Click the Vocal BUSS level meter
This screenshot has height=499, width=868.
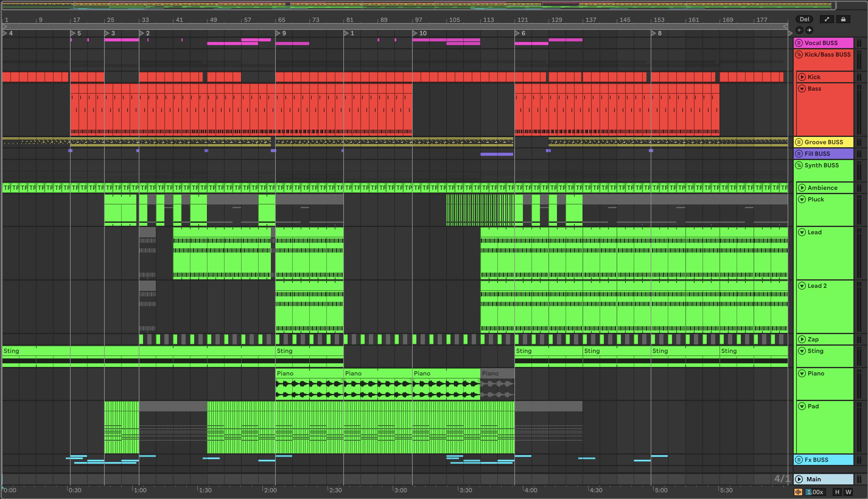tap(859, 43)
